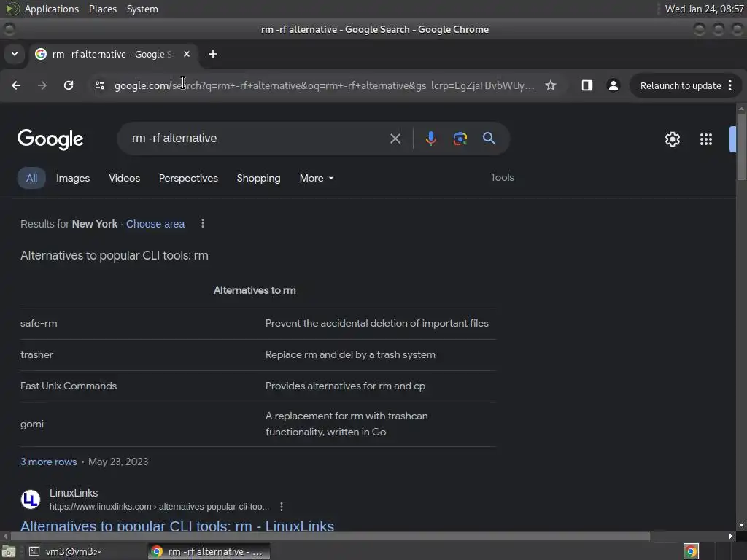
Task: Open Chrome's three-dot menu
Action: (x=730, y=85)
